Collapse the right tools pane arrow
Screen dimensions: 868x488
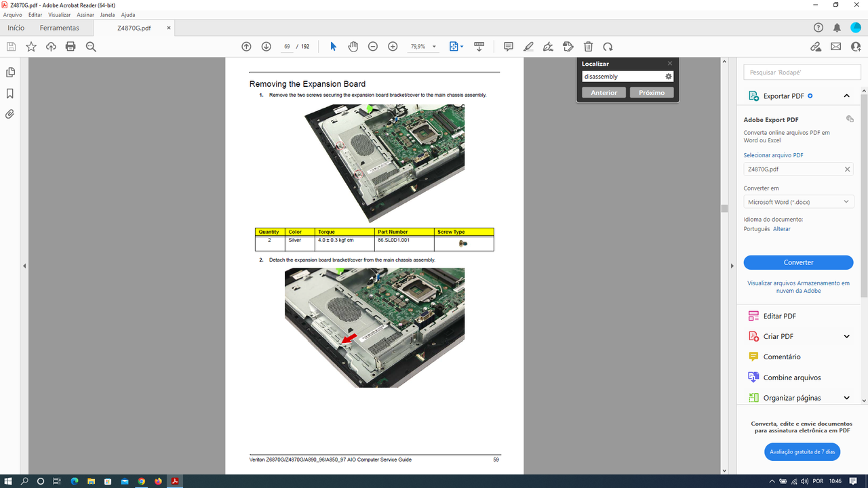pos(732,266)
